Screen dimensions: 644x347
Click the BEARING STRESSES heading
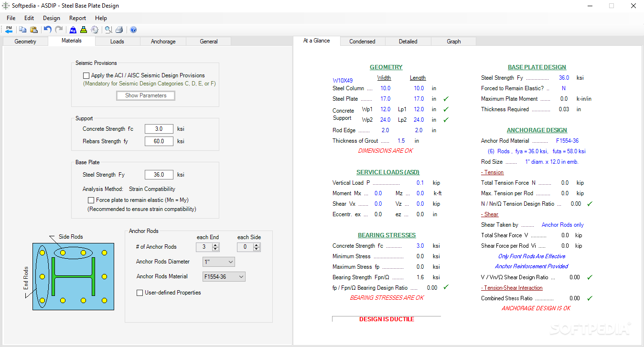coord(386,235)
